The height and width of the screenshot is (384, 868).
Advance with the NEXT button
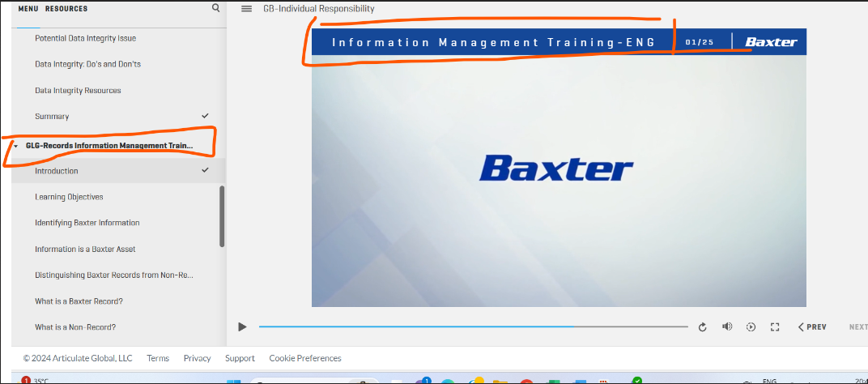point(858,327)
